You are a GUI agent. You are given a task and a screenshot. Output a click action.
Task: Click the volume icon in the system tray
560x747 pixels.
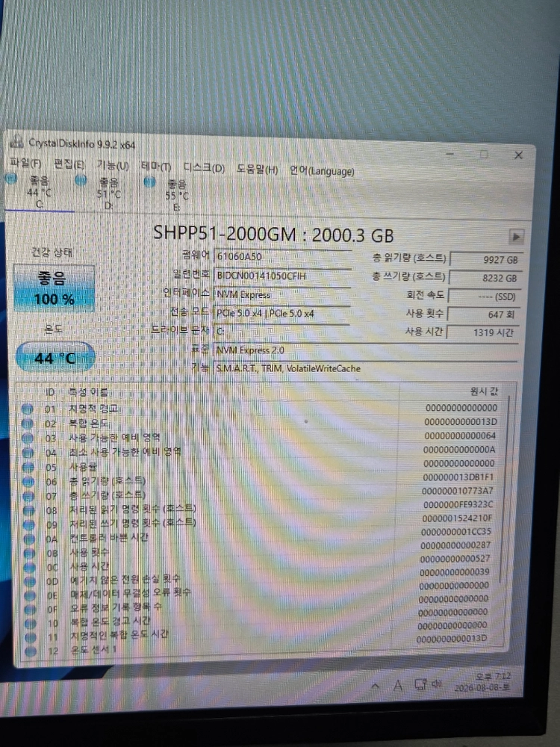click(436, 684)
